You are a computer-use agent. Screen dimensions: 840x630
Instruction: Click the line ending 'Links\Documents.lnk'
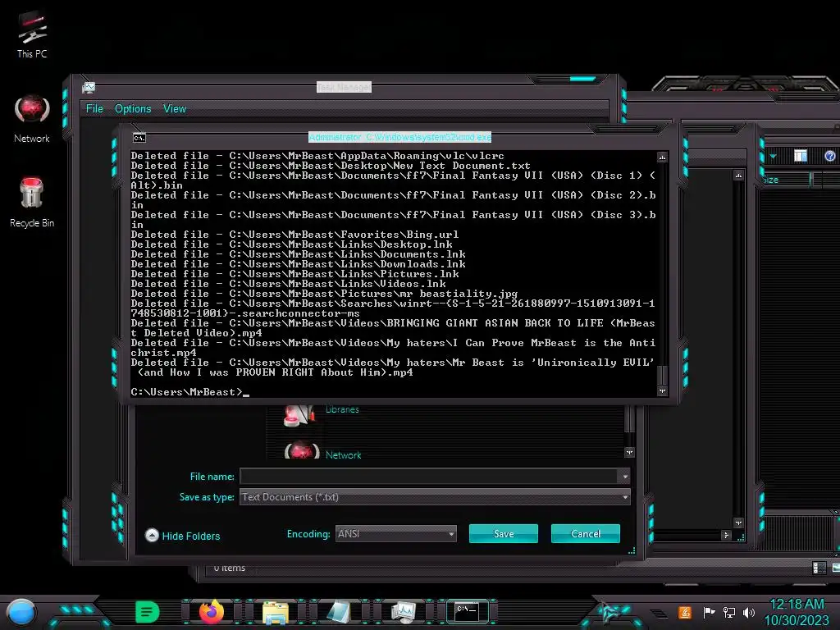click(298, 254)
